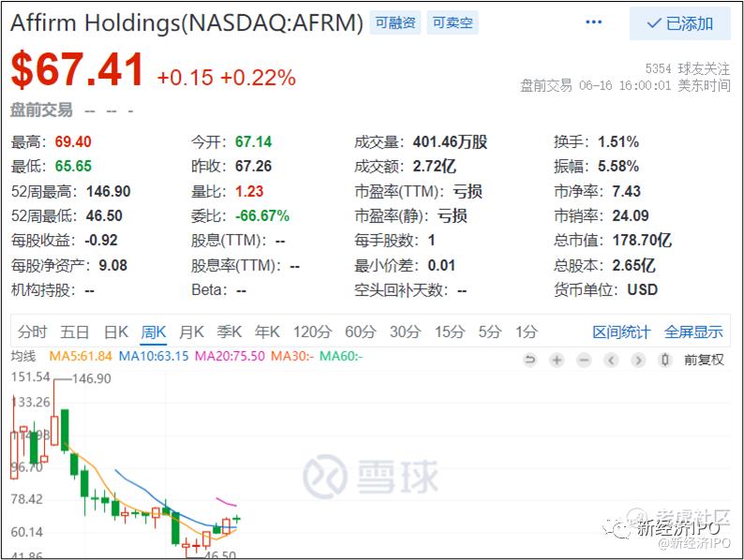Select the 15分 chart tab
The image size is (744, 560).
(x=450, y=332)
